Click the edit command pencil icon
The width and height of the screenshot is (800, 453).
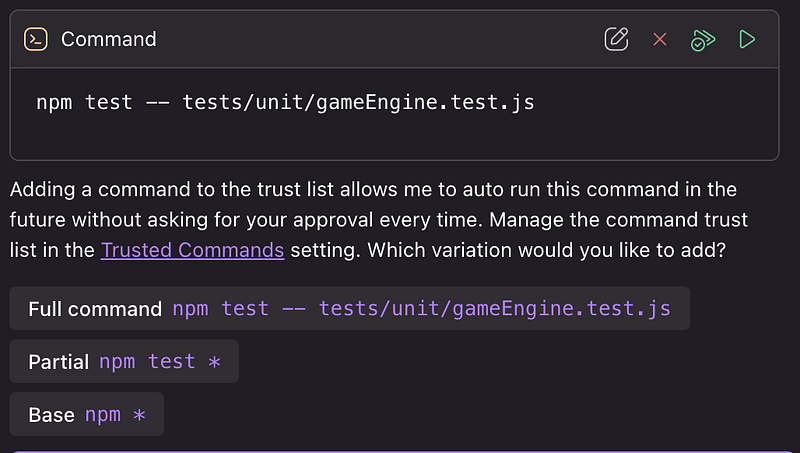pyautogui.click(x=617, y=39)
